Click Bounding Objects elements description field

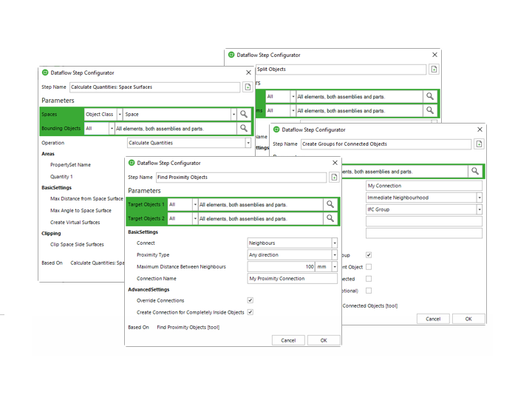coord(176,129)
